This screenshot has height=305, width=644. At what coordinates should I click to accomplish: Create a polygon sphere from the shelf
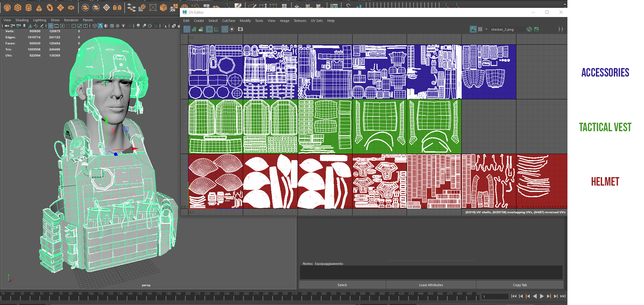pos(7,8)
